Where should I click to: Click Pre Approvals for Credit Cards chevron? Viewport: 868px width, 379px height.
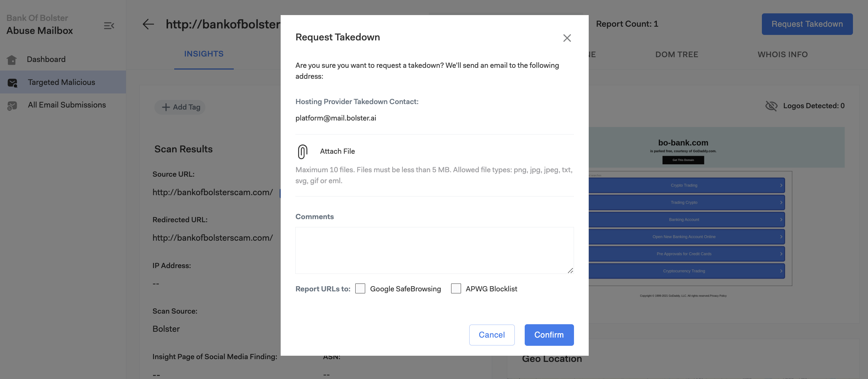pyautogui.click(x=781, y=254)
